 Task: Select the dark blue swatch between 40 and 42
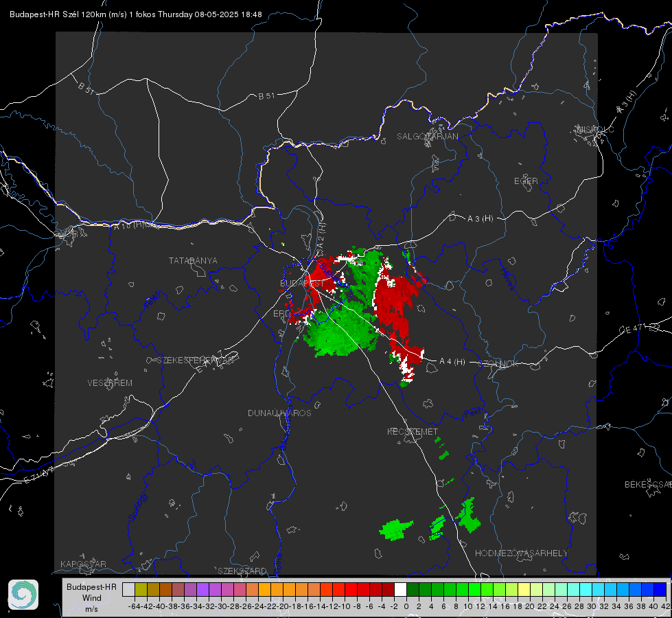(660, 589)
